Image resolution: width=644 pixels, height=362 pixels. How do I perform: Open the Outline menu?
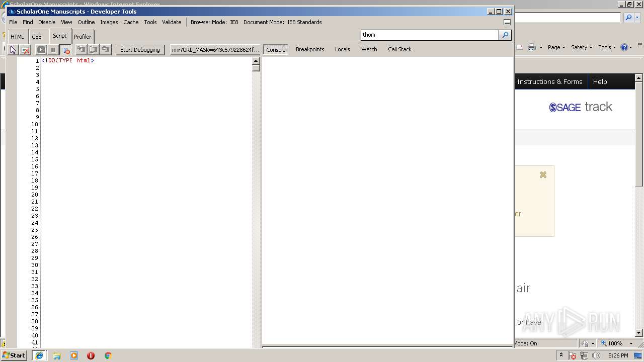pyautogui.click(x=86, y=22)
